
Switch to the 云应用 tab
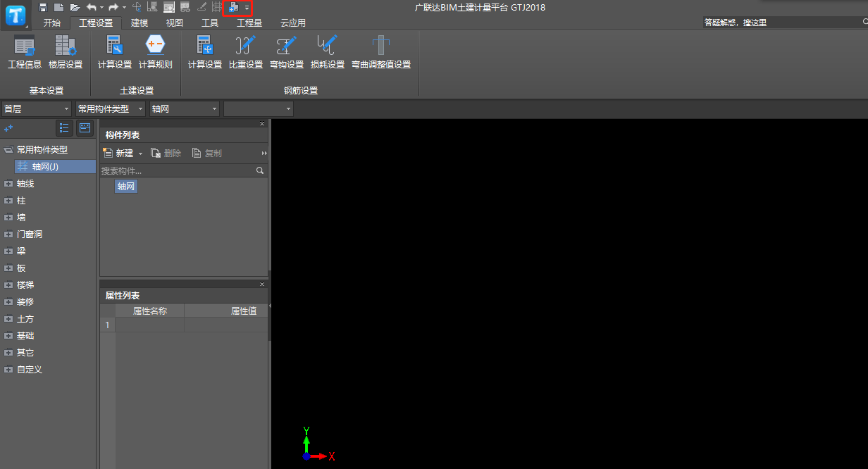point(293,23)
